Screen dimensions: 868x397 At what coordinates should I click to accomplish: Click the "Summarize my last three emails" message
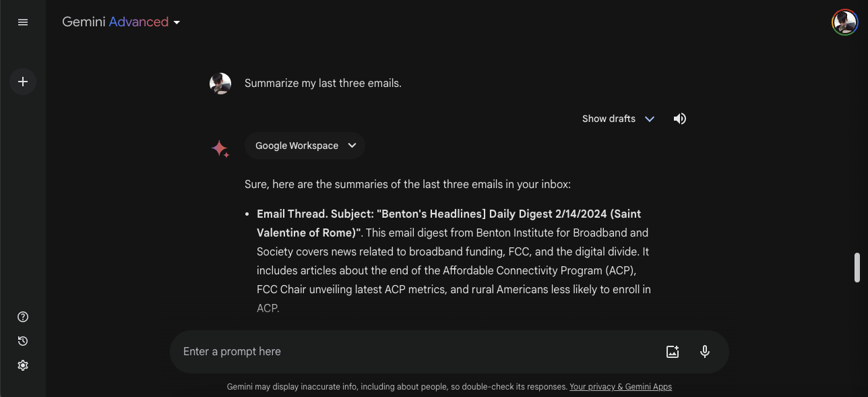[x=323, y=84]
